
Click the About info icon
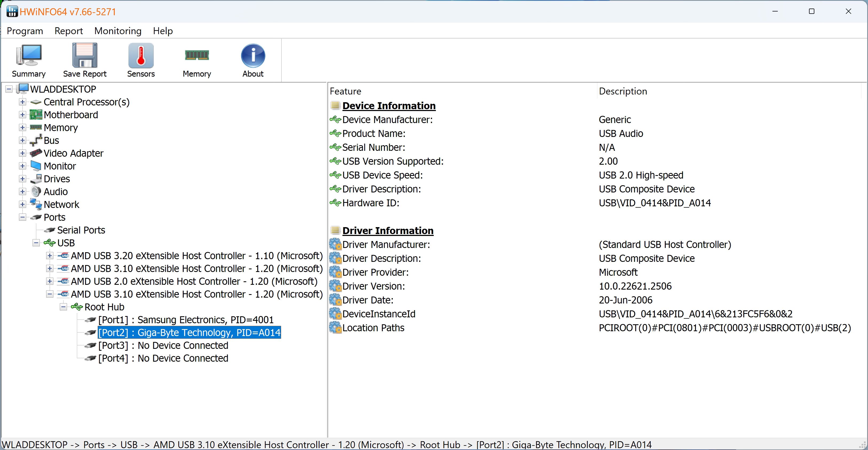coord(253,56)
